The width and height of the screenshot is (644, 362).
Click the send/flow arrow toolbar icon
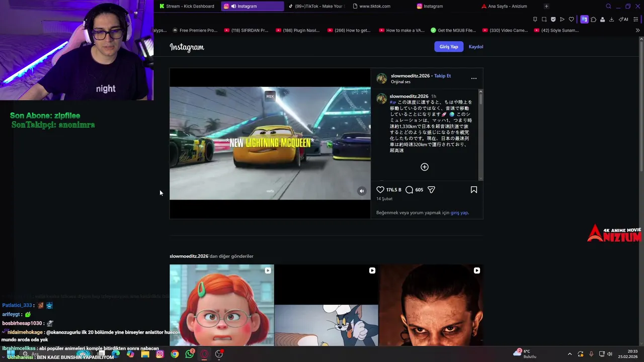pyautogui.click(x=562, y=19)
